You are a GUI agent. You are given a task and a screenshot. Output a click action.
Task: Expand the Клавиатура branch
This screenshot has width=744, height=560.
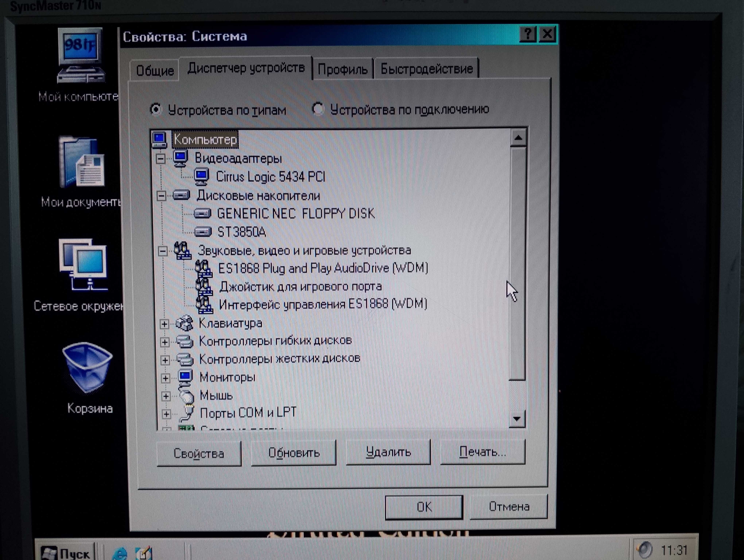coord(164,324)
